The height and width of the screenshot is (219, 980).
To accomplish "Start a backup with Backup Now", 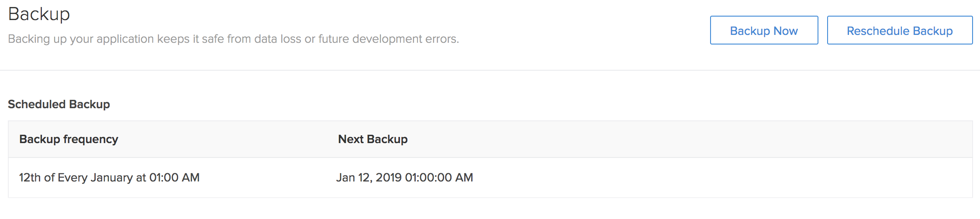I will [764, 30].
